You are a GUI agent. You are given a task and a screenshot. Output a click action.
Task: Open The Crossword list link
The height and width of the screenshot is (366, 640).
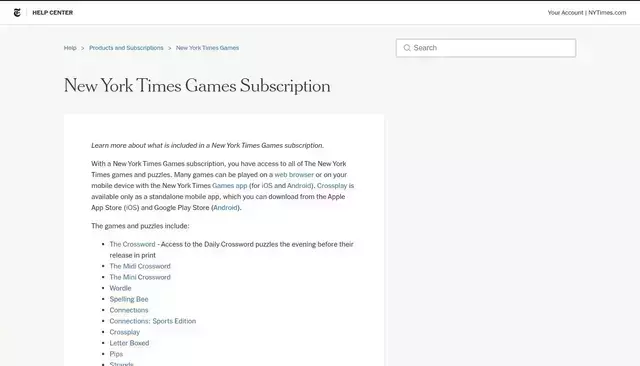coord(132,244)
